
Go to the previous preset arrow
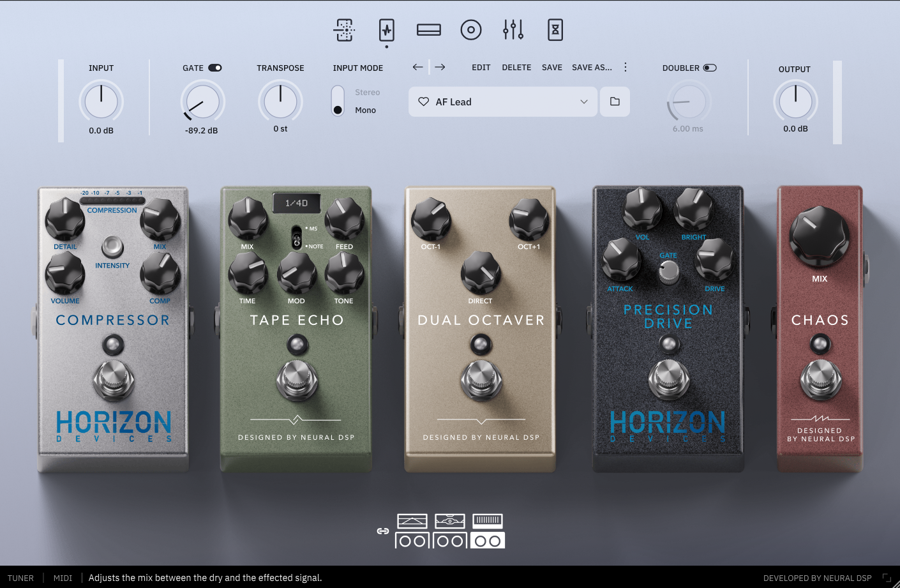click(x=418, y=67)
